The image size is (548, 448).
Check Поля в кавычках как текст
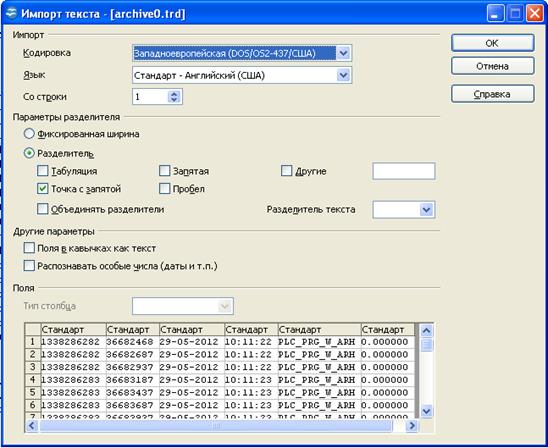tap(29, 248)
